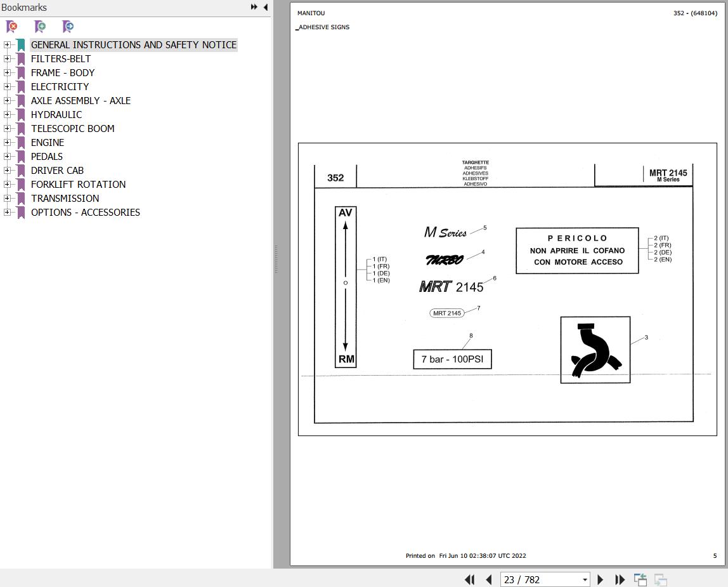Click the add bookmark icon with green plus
The image size is (728, 587).
40,27
